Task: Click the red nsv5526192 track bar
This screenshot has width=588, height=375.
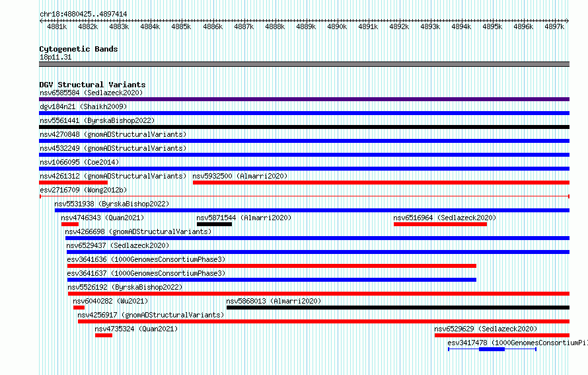Action: (x=318, y=294)
